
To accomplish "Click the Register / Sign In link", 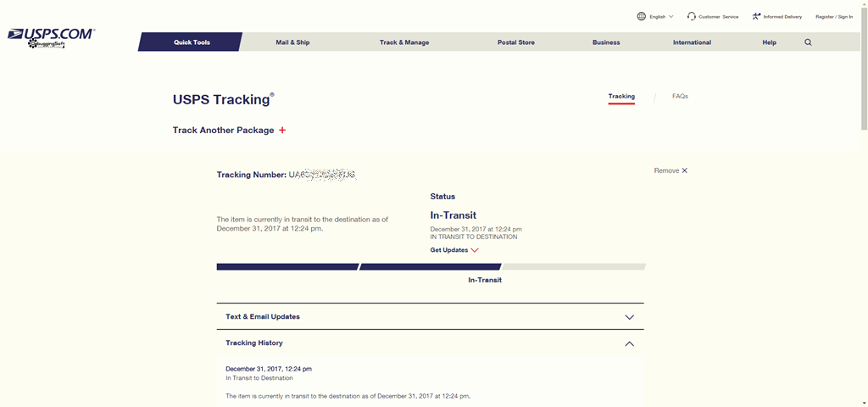I will tap(834, 17).
